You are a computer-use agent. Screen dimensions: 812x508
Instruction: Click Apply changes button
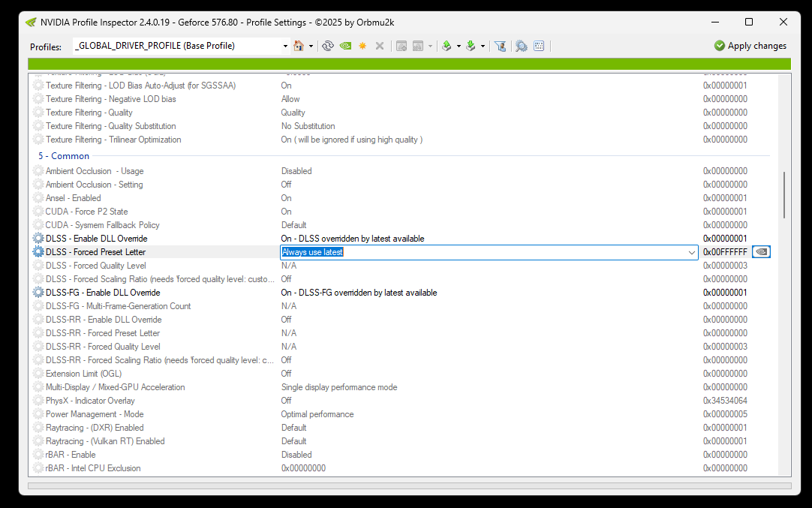point(750,46)
